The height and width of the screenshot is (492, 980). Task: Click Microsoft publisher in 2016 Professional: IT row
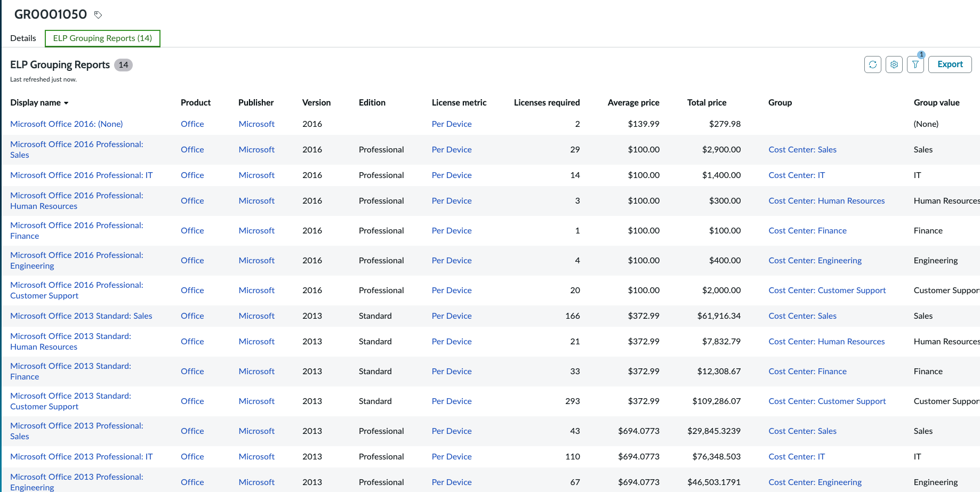tap(256, 175)
